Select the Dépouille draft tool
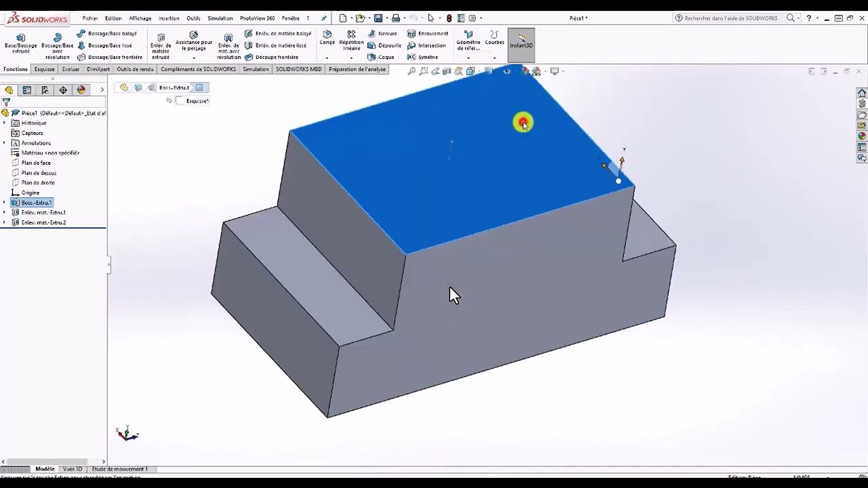Screen dimensions: 868x488 (384, 45)
